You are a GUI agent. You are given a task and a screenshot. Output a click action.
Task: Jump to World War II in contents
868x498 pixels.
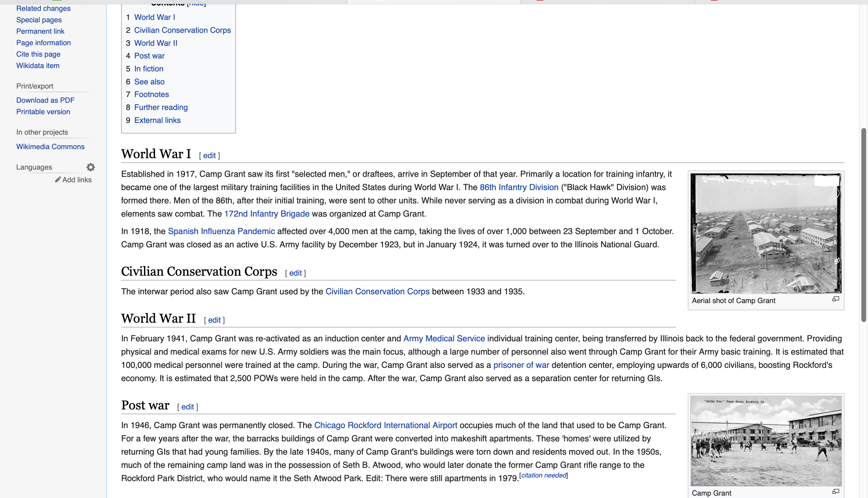155,43
